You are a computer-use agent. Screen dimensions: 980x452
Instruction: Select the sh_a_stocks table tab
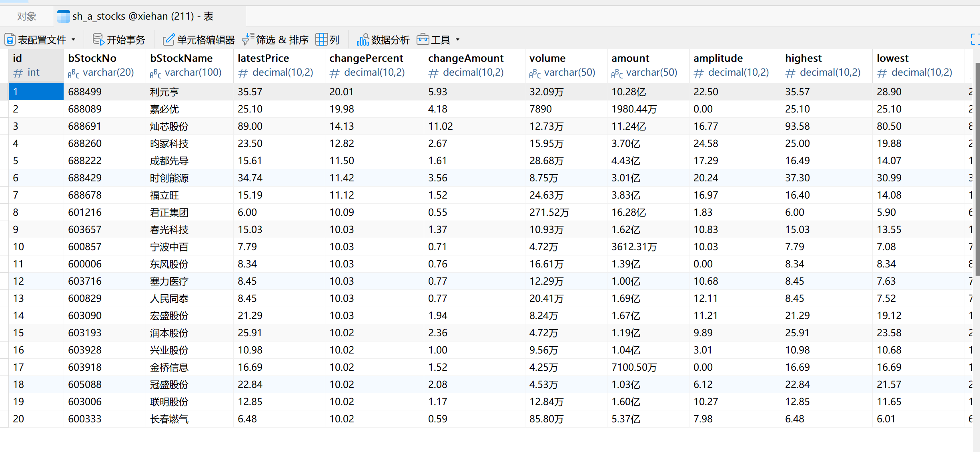pyautogui.click(x=150, y=16)
